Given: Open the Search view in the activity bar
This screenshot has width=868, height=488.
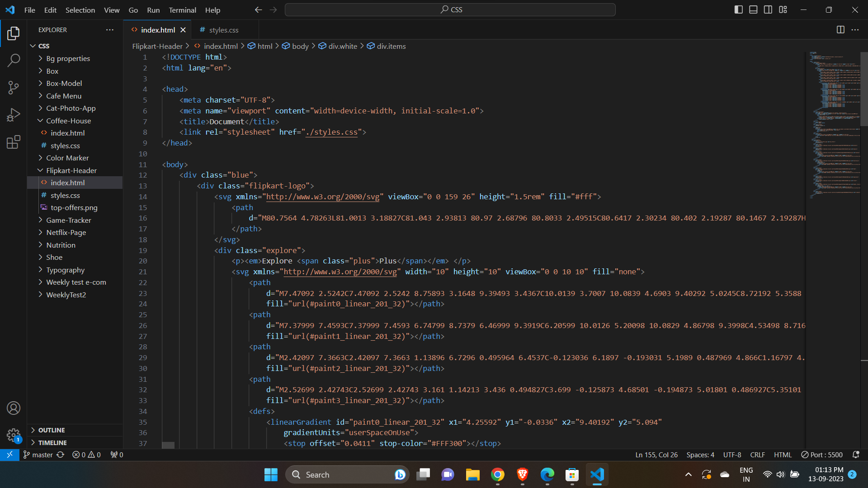Looking at the screenshot, I should [14, 60].
